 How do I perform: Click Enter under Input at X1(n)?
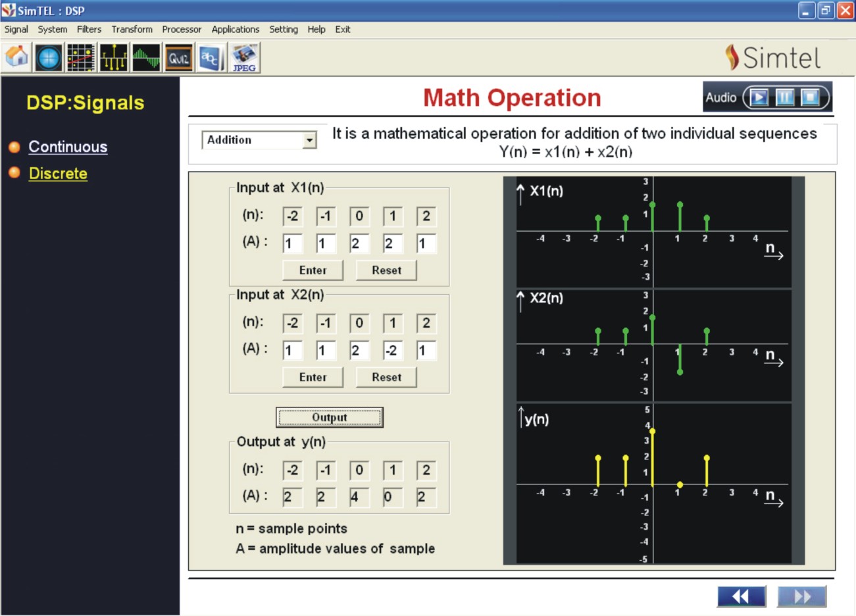tap(313, 270)
